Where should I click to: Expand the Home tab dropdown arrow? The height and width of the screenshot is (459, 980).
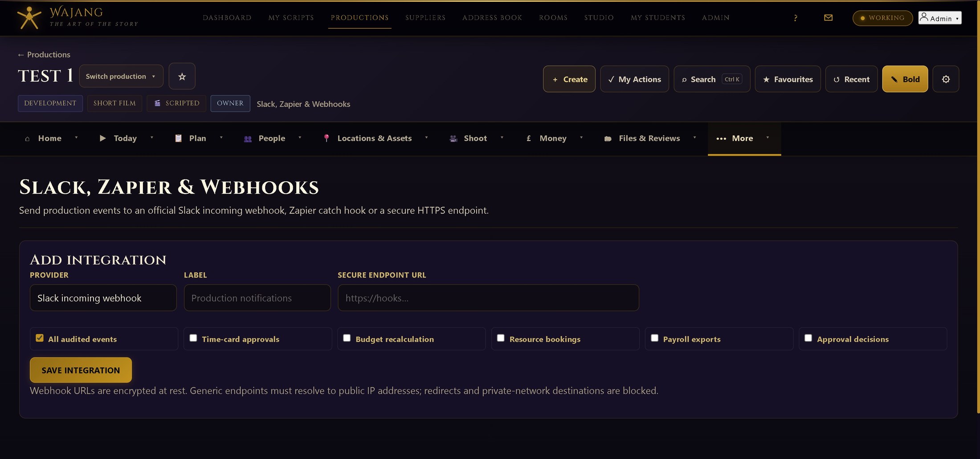(x=76, y=138)
